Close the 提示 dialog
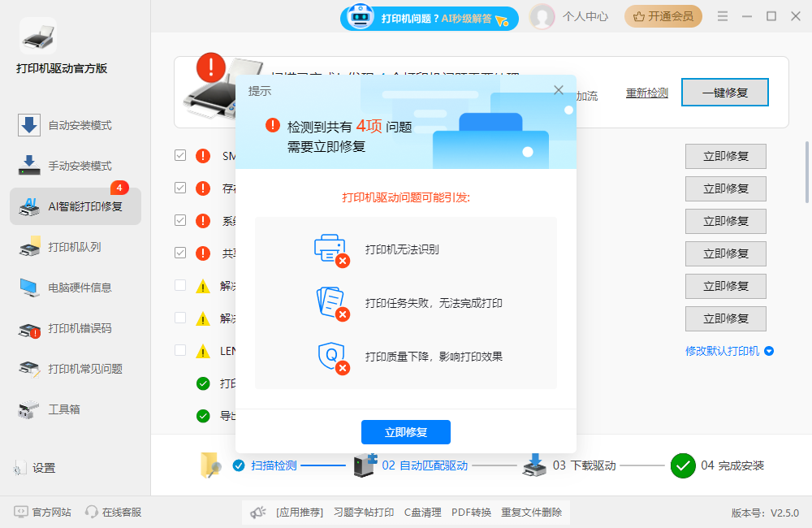Viewport: 812px width, 528px height. pos(558,89)
